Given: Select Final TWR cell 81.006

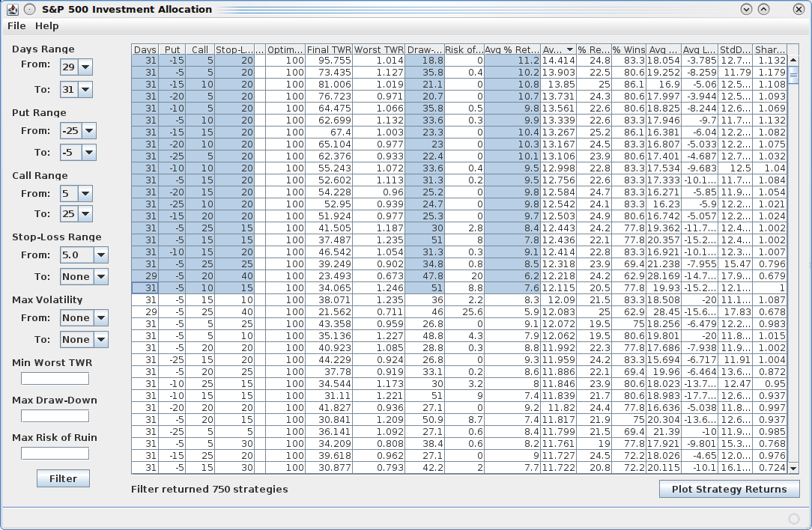Looking at the screenshot, I should (329, 85).
